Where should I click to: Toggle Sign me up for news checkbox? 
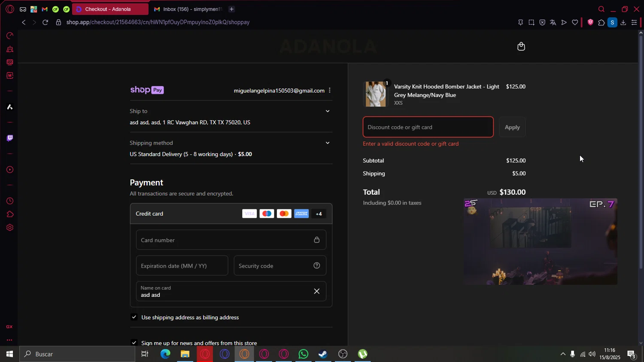tap(134, 343)
